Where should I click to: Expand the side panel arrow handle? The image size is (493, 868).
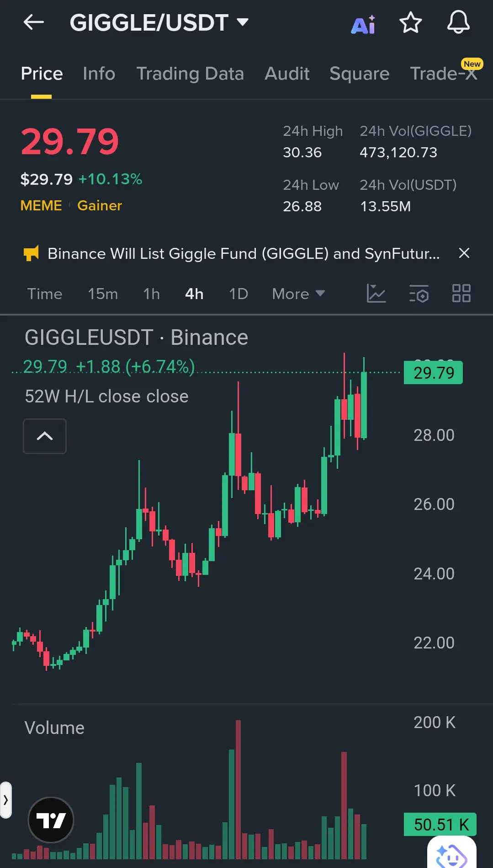5,800
